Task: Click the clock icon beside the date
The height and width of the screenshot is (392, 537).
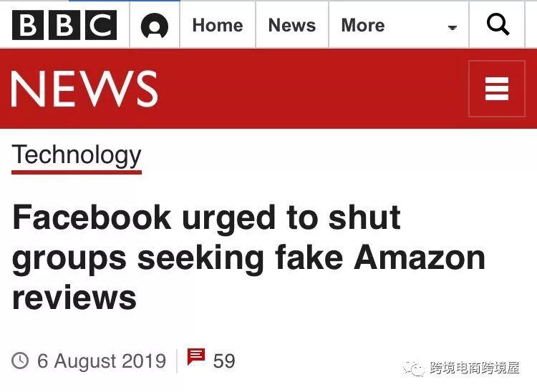Action: pos(20,361)
